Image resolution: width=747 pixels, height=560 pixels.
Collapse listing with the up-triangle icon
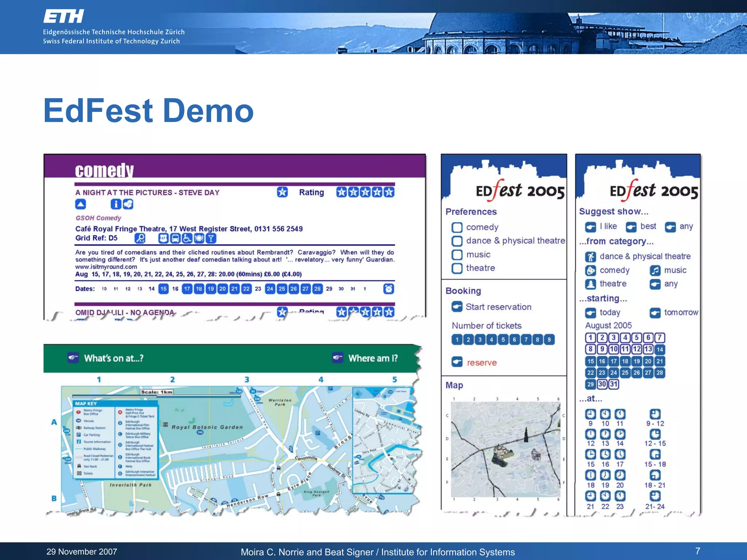[x=81, y=204]
